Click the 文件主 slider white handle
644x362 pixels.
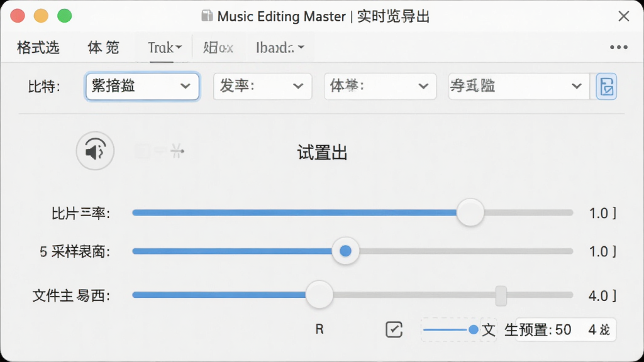click(x=319, y=295)
